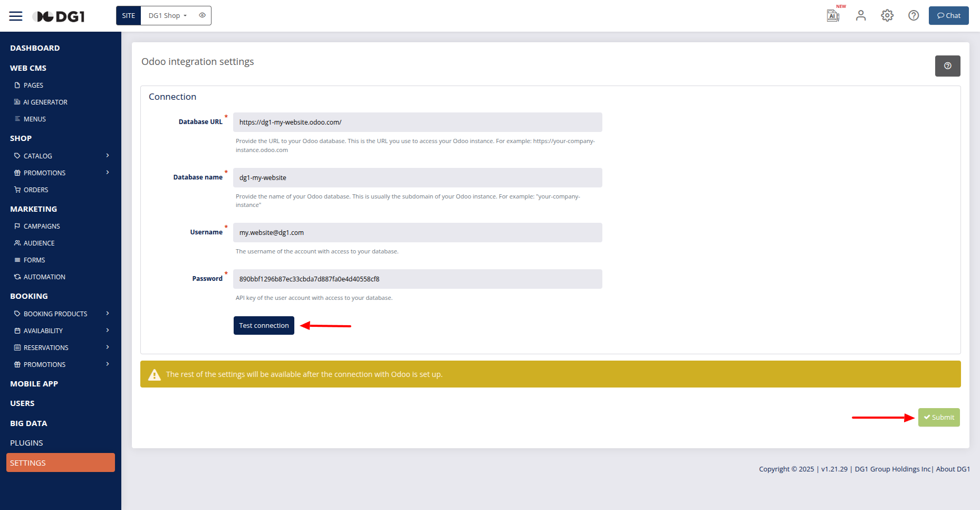Expand the Booking PROMOTIONS chevron
The height and width of the screenshot is (510, 980).
point(108,364)
